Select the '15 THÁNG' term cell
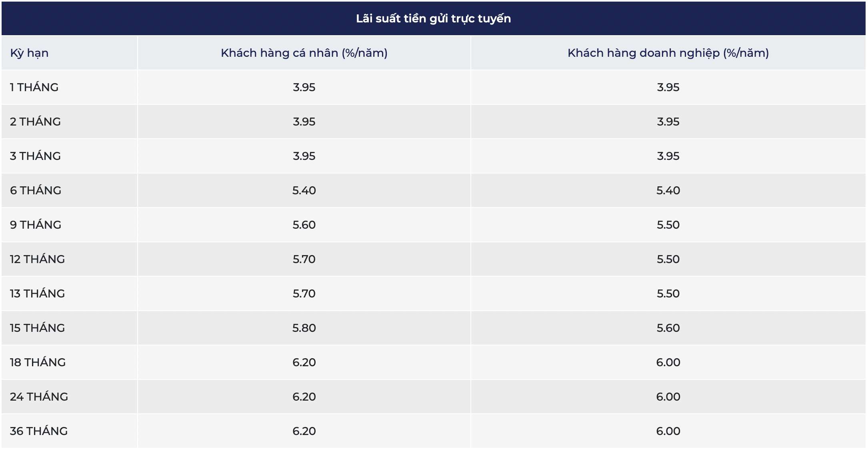 pos(38,328)
